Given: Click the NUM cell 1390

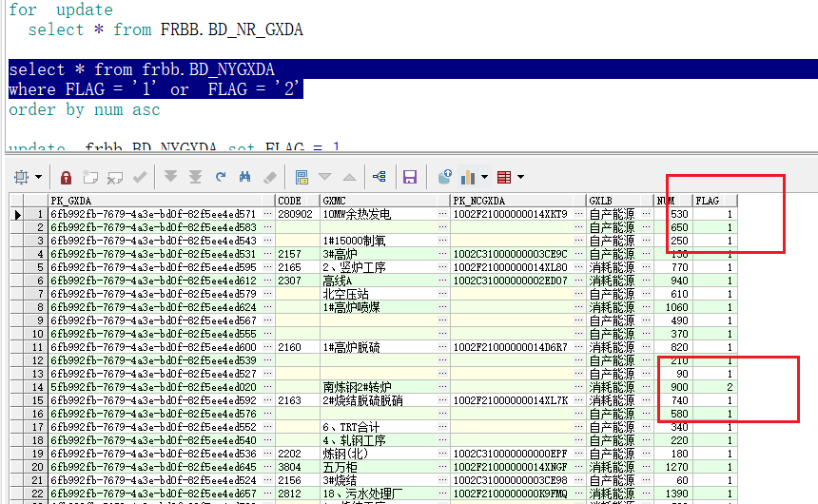Looking at the screenshot, I should [673, 494].
